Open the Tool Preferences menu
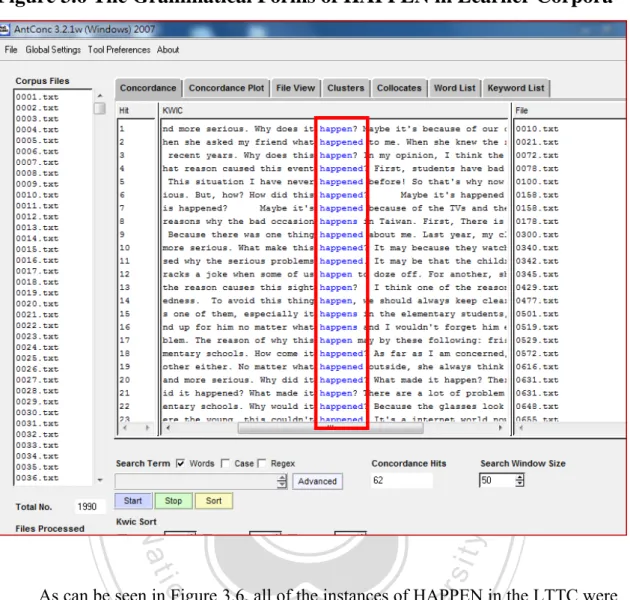This screenshot has width=630, height=600. click(x=119, y=50)
